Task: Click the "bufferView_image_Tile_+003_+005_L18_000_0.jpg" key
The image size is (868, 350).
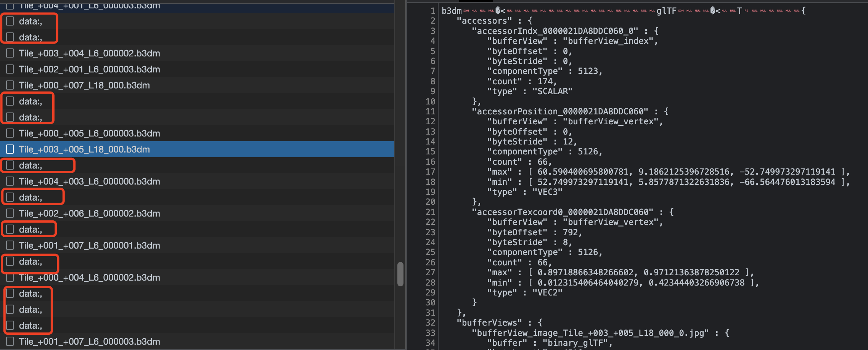Action: click(x=590, y=333)
